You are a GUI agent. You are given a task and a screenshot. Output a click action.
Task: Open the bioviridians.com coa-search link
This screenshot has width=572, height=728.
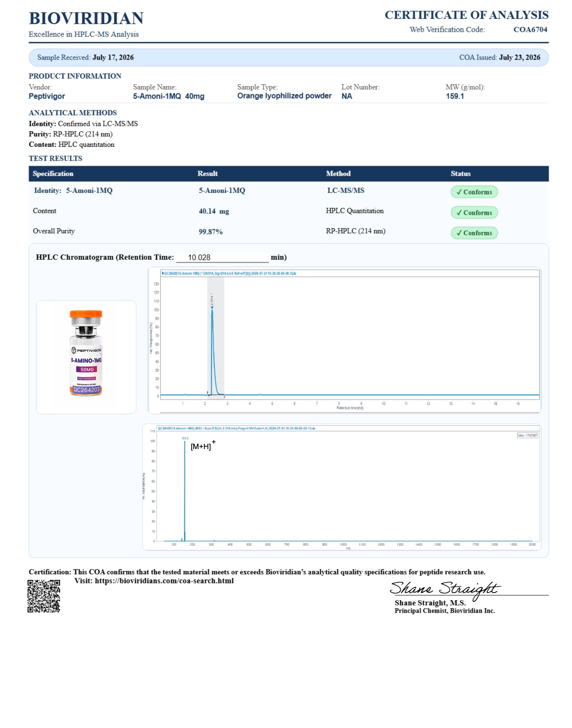pos(164,581)
